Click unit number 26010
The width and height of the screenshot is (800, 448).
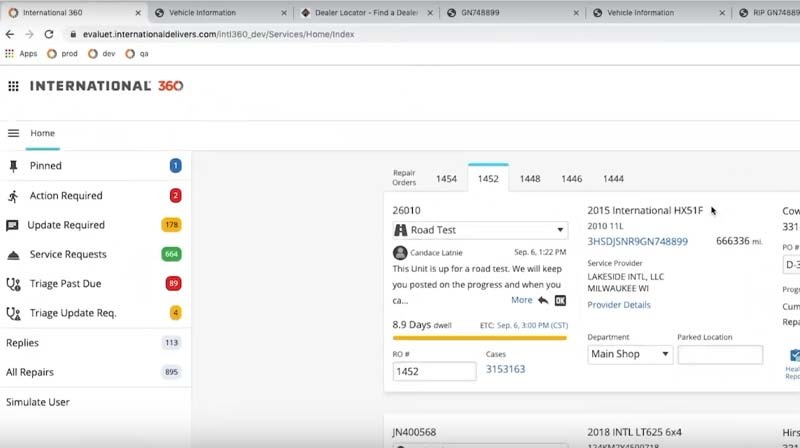click(x=406, y=211)
